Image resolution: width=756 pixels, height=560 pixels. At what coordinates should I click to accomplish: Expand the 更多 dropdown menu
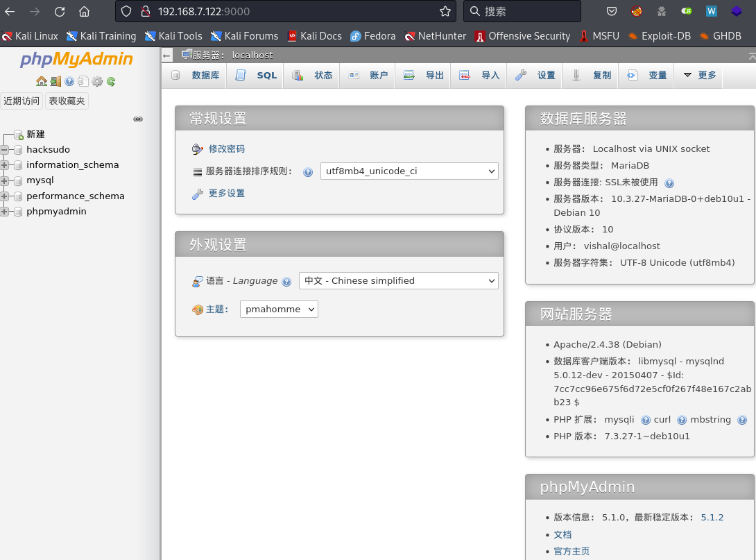click(700, 75)
